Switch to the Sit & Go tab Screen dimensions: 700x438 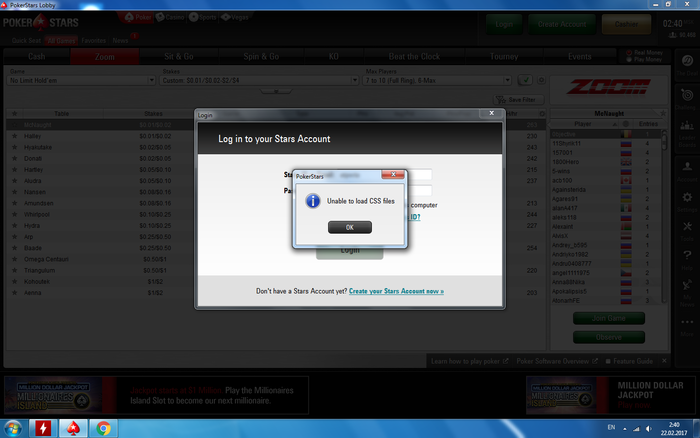(x=179, y=57)
